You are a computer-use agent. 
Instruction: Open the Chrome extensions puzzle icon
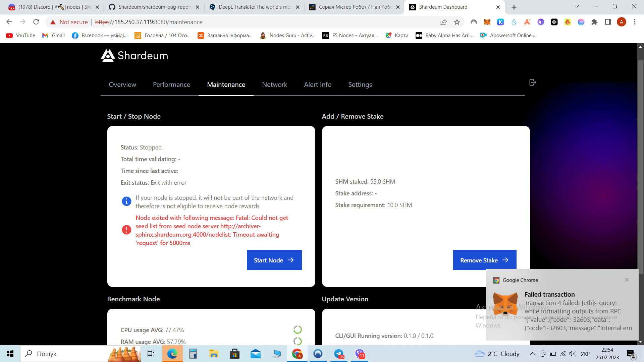pyautogui.click(x=595, y=22)
